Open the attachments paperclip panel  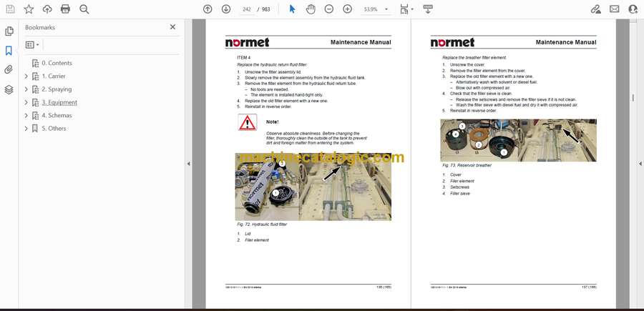click(9, 70)
